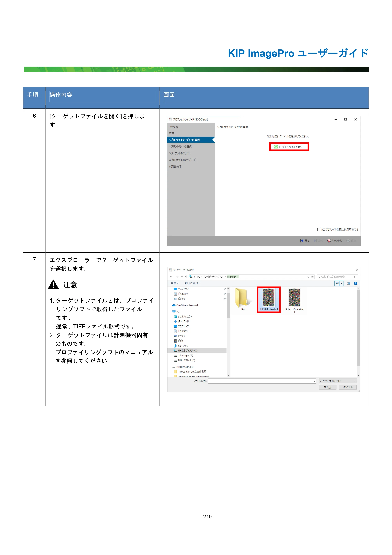Click the navigation pane scrollbar down arrow
The height and width of the screenshot is (555, 392).
pos(228,375)
